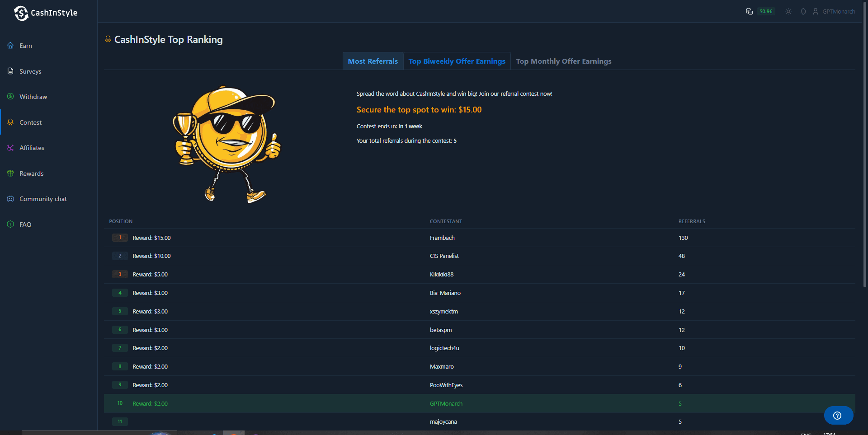The height and width of the screenshot is (435, 868).
Task: Click the Reward: $10.00 text
Action: [x=151, y=256]
